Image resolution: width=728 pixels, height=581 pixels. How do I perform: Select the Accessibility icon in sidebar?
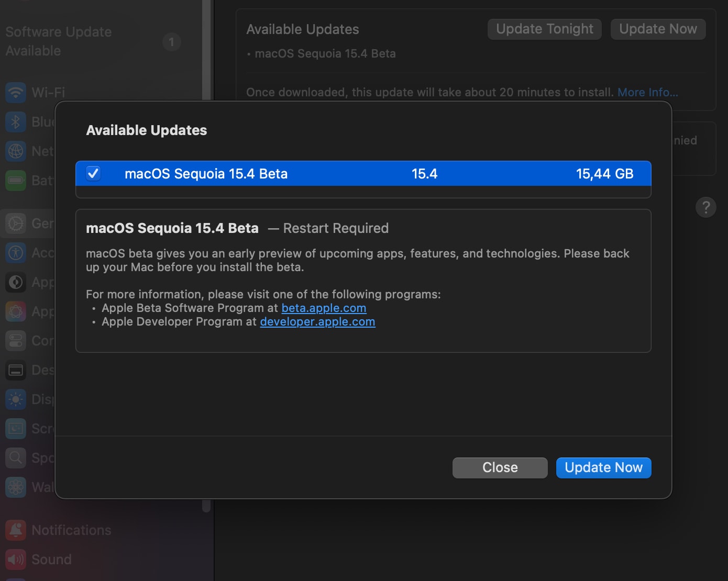click(16, 253)
